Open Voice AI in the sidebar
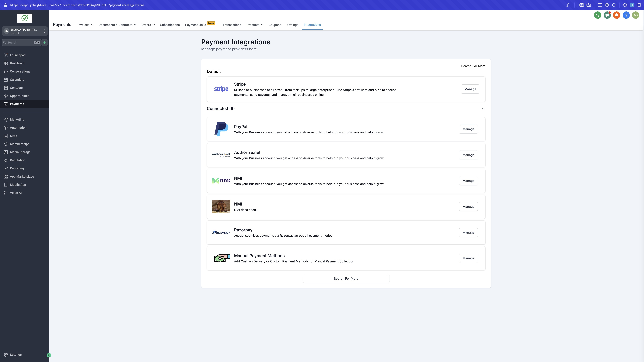This screenshot has height=362, width=644. (16, 193)
